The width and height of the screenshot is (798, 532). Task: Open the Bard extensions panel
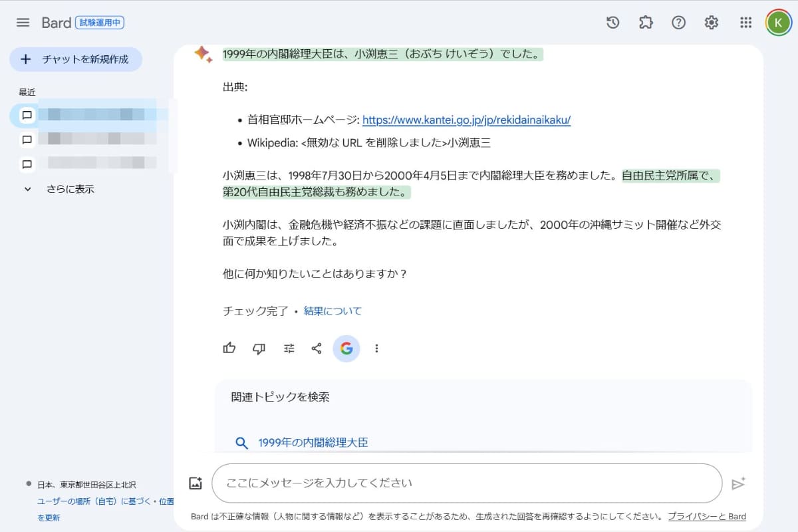point(645,22)
